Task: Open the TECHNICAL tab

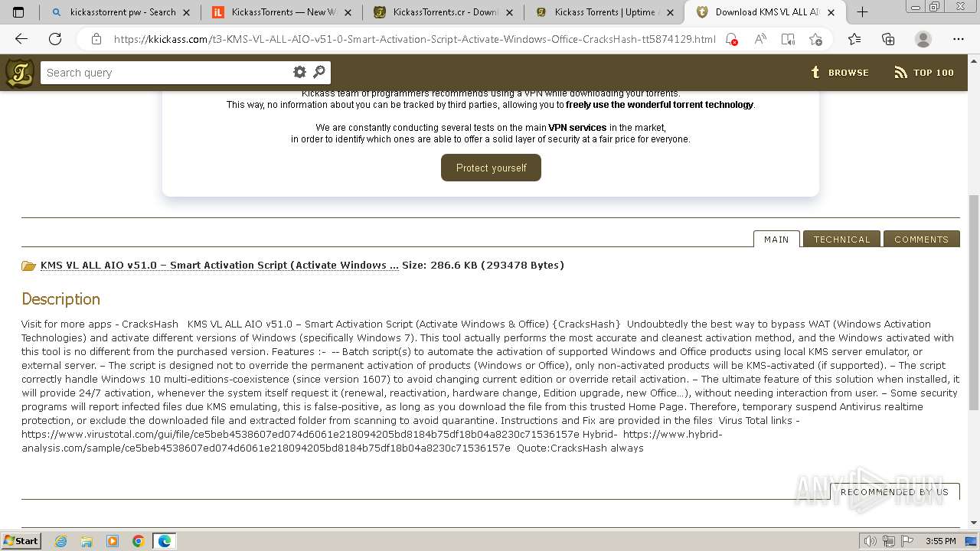Action: point(841,240)
